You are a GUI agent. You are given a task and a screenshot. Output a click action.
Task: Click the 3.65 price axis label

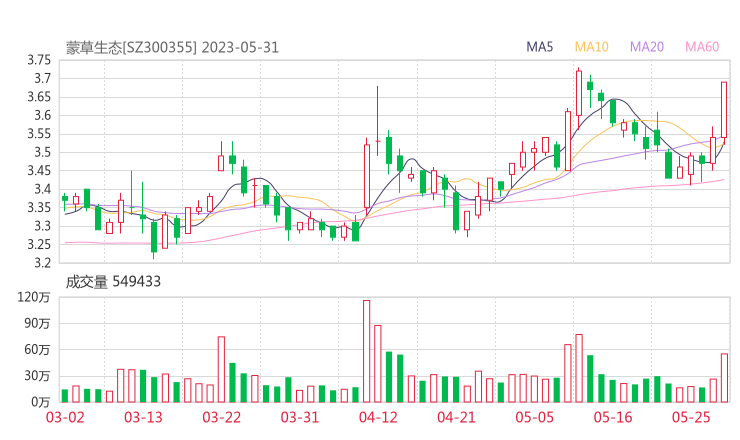39,97
